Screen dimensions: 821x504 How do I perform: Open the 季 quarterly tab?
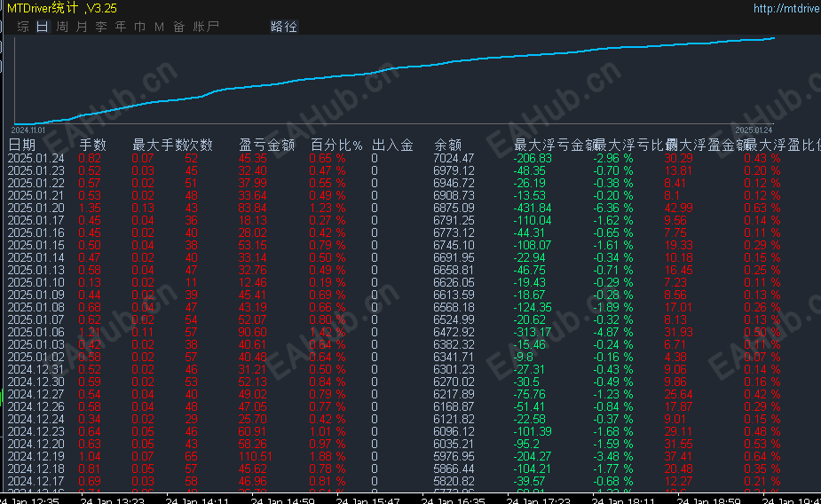pyautogui.click(x=101, y=27)
